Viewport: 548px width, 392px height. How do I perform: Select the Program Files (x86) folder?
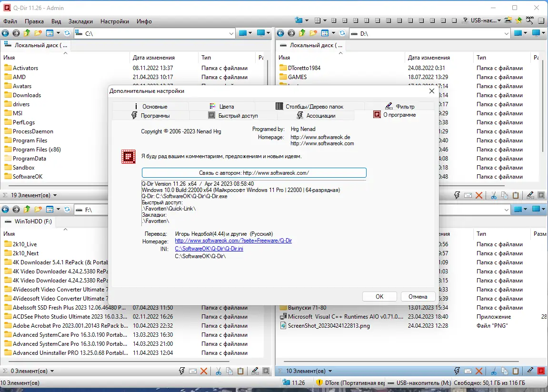pos(37,149)
